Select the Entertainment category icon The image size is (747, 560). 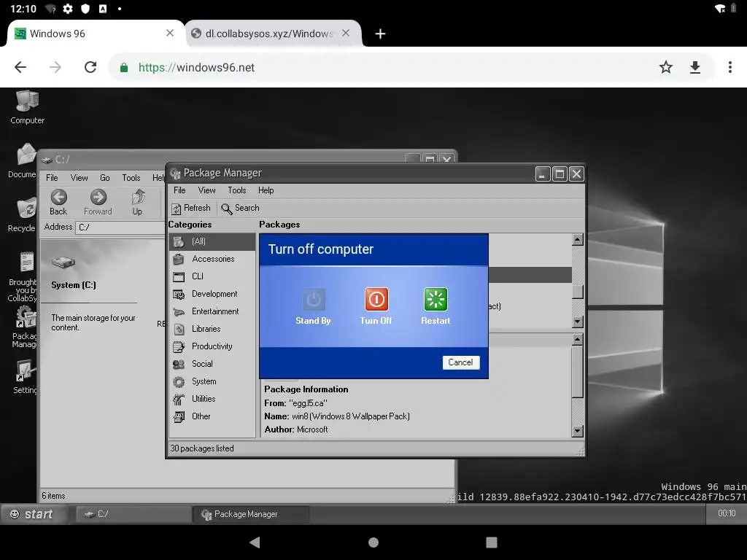pos(179,312)
